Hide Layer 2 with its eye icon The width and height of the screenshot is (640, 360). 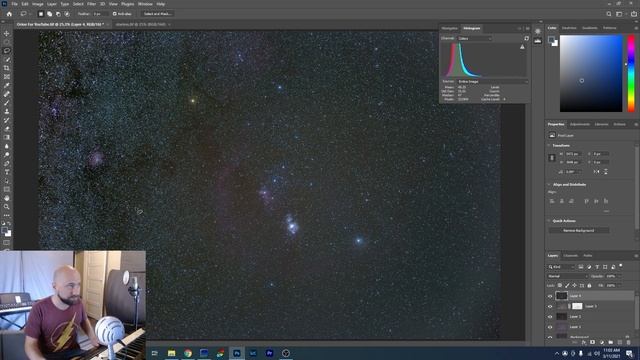point(550,317)
